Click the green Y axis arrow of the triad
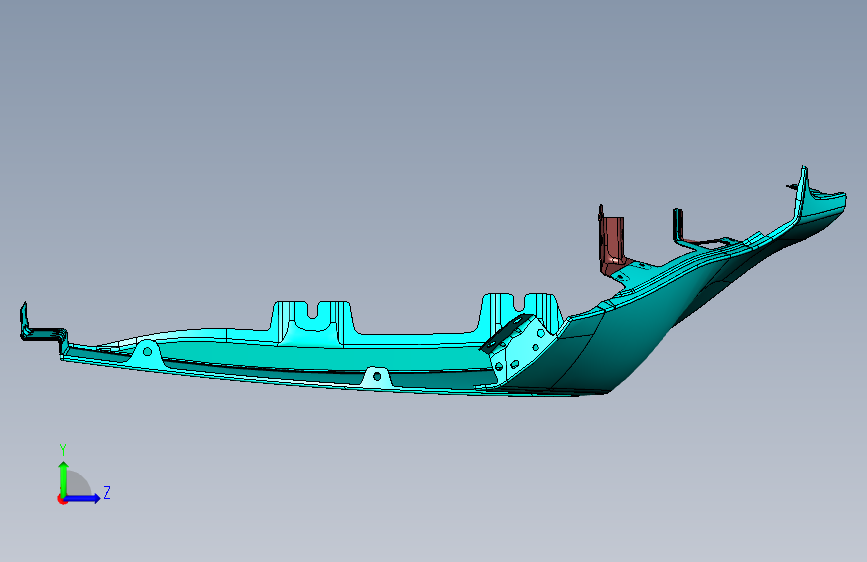Viewport: 867px width, 562px height. pyautogui.click(x=64, y=478)
